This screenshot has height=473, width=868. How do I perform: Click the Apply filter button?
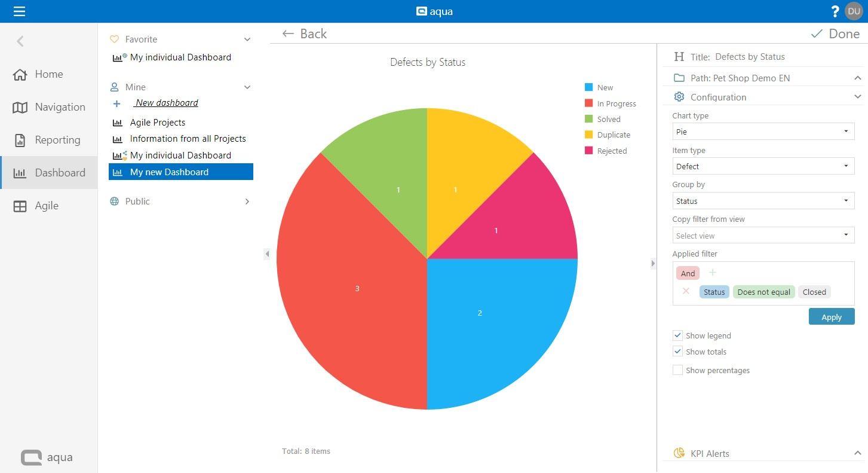(831, 317)
